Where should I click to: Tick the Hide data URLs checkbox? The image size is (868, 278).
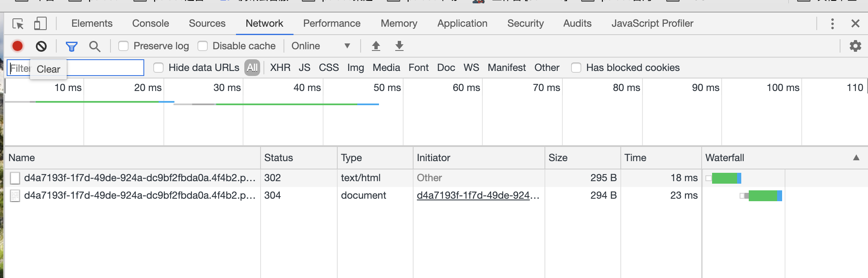tap(158, 68)
